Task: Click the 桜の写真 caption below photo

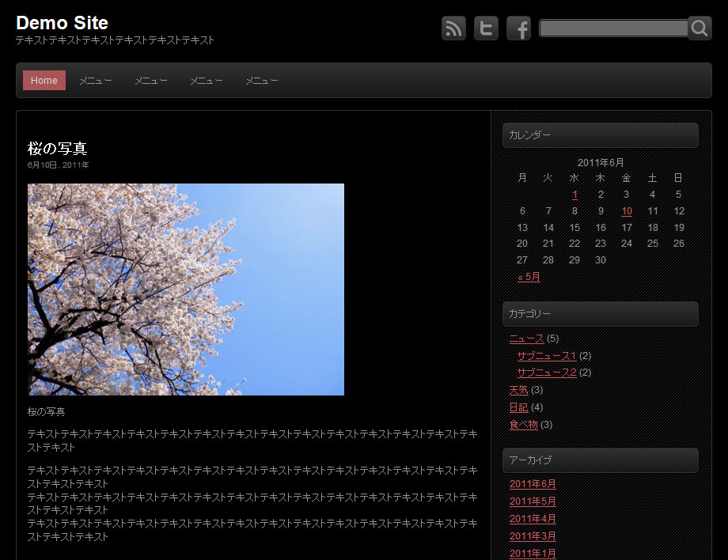Action: tap(47, 412)
